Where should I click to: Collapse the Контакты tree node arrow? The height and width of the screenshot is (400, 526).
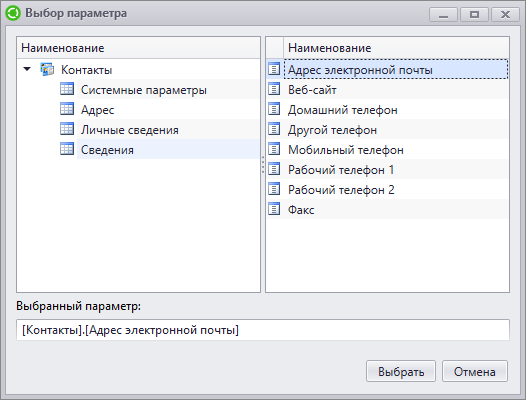click(27, 69)
